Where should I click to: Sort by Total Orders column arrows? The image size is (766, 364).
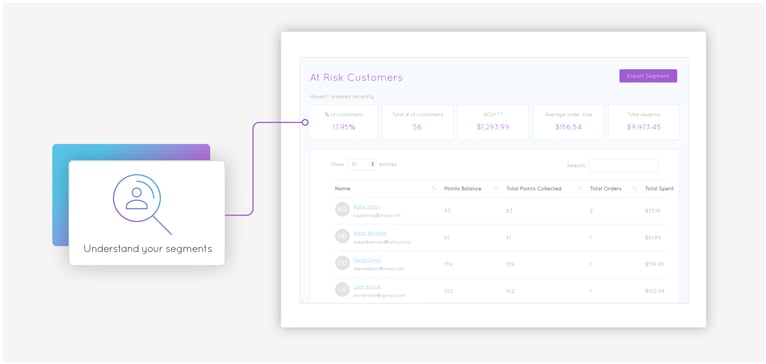coord(635,189)
